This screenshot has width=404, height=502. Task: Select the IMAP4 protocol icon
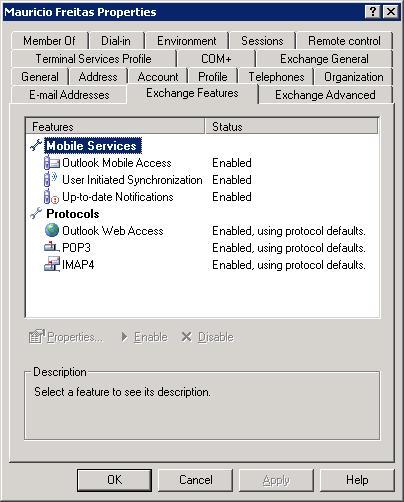click(x=52, y=264)
